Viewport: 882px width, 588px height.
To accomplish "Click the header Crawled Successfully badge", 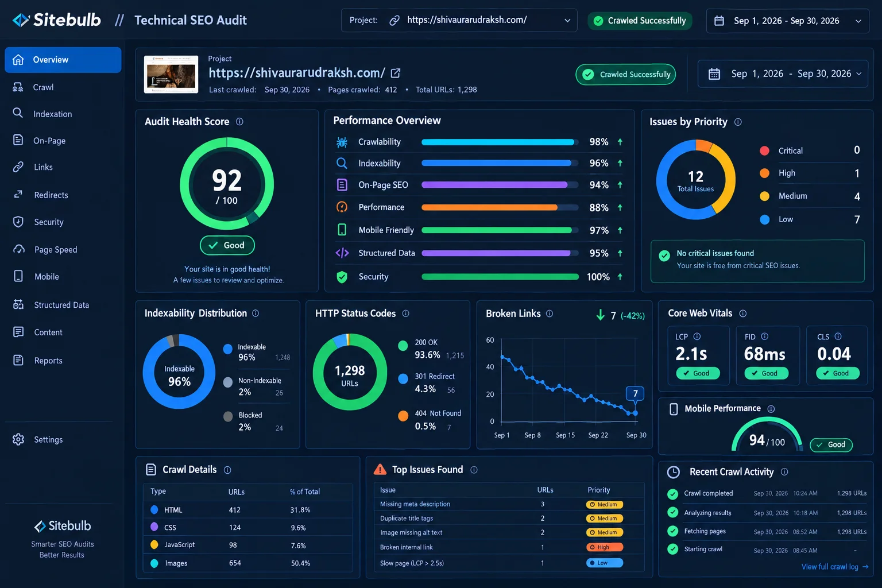I will coord(640,21).
